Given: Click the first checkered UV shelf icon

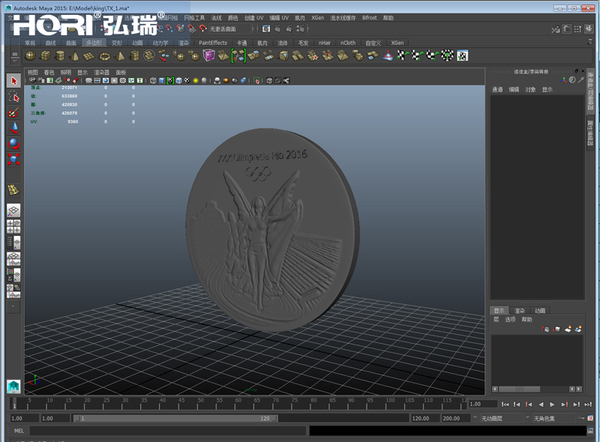Looking at the screenshot, I should [402, 56].
